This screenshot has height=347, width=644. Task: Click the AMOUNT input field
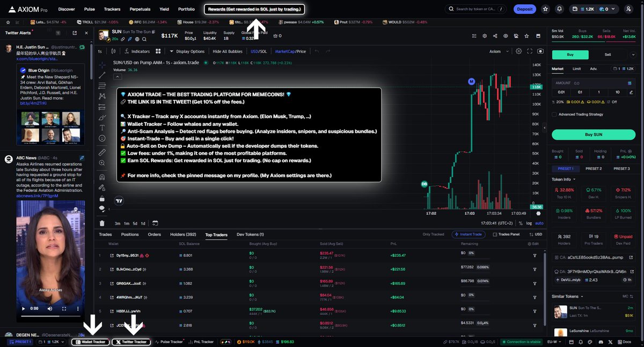coord(594,83)
